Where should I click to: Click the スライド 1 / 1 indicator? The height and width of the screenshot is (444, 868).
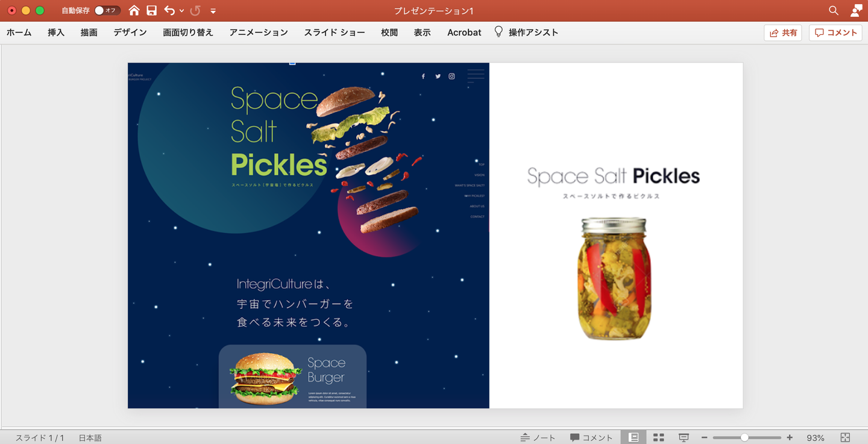click(40, 438)
